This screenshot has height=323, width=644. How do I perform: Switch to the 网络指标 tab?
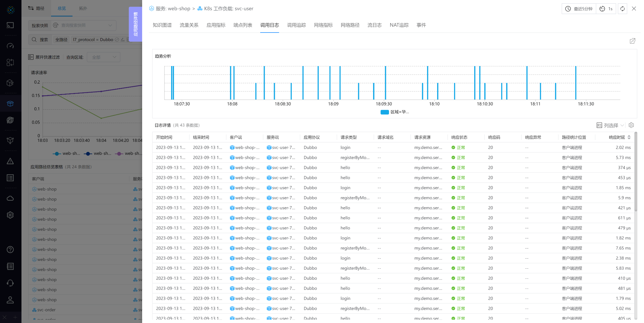pos(323,25)
